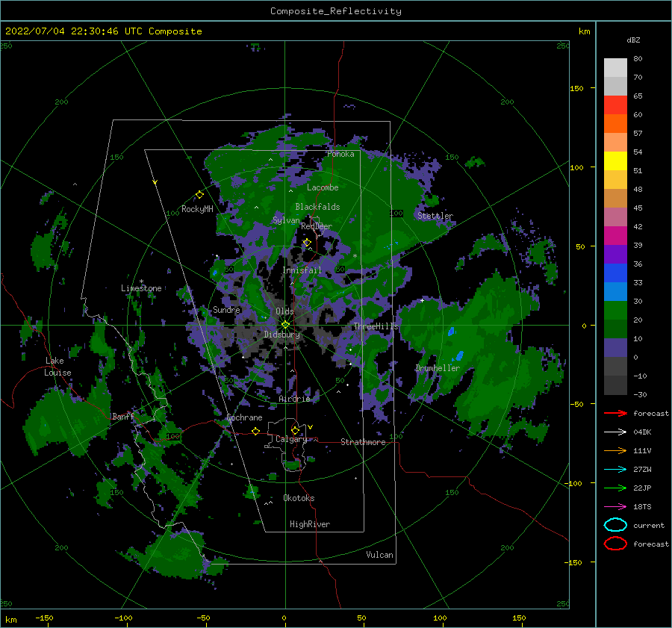Click the Ponoka town label
This screenshot has width=672, height=628.
point(340,154)
